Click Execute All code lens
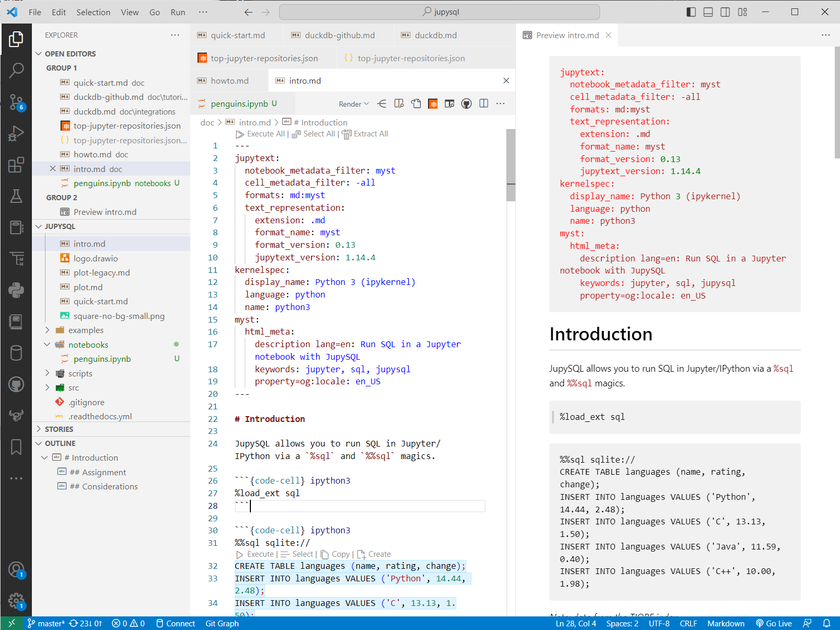840x630 pixels. tap(260, 134)
